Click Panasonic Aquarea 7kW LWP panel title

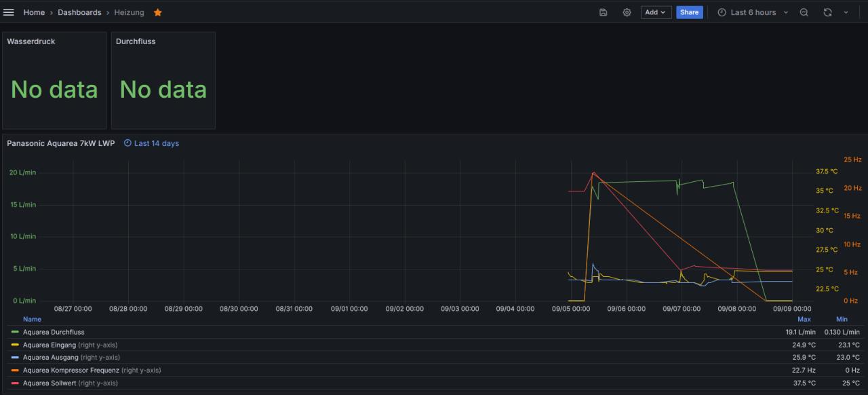61,143
